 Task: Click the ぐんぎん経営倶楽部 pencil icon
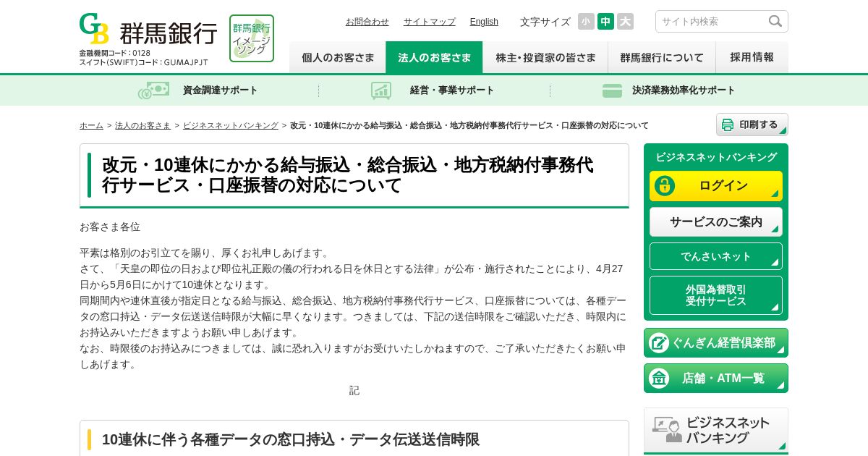tap(658, 343)
